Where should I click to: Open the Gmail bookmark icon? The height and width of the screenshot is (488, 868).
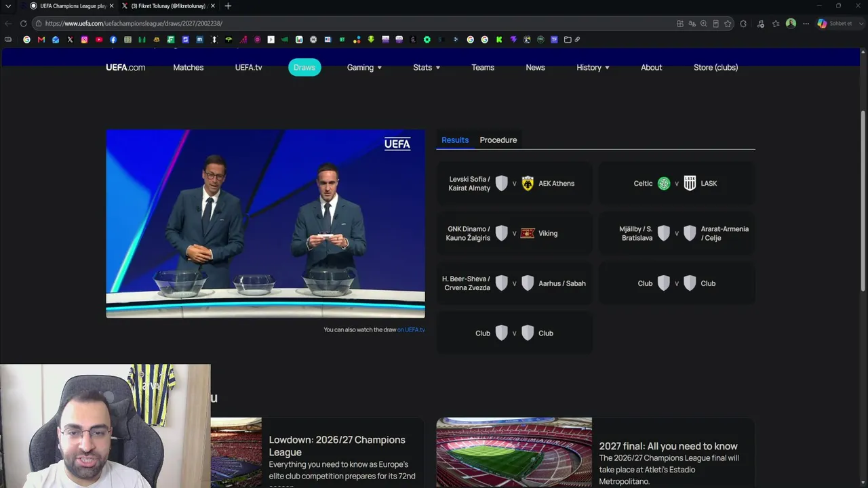coord(41,39)
